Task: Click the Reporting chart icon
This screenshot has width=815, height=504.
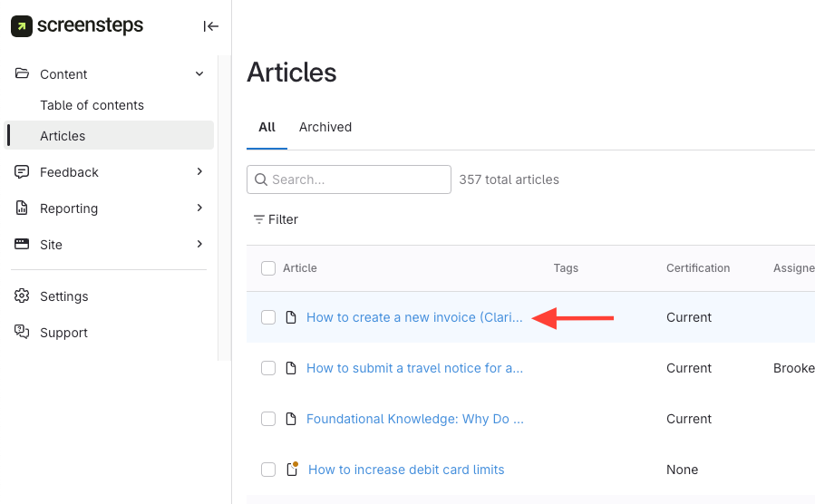Action: click(23, 208)
